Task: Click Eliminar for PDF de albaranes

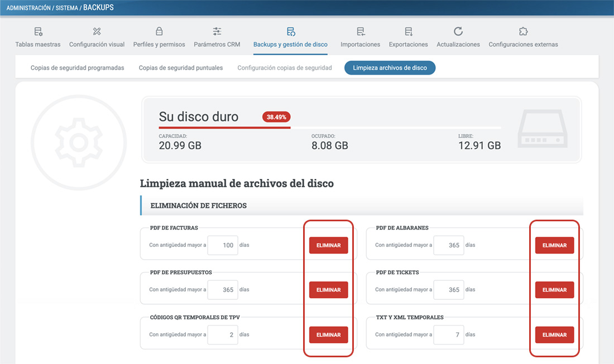Action: click(554, 245)
